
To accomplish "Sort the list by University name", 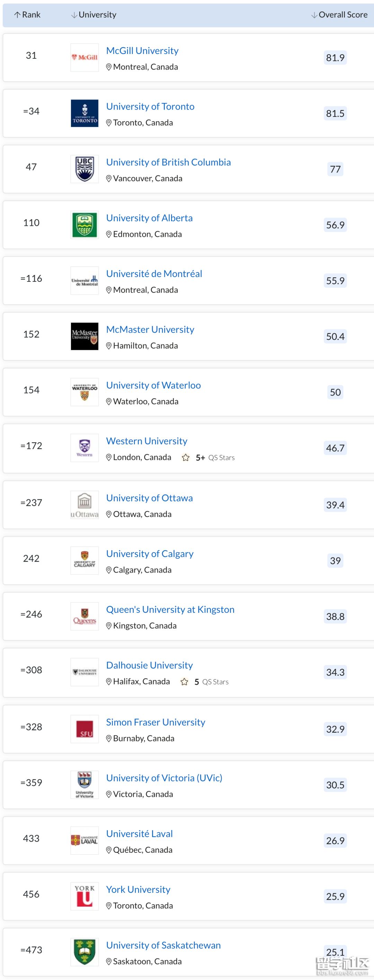I will point(94,15).
